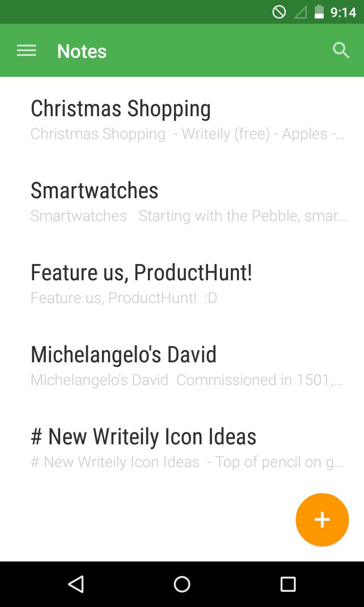The height and width of the screenshot is (607, 364).
Task: Open the recent apps overview
Action: point(288,584)
